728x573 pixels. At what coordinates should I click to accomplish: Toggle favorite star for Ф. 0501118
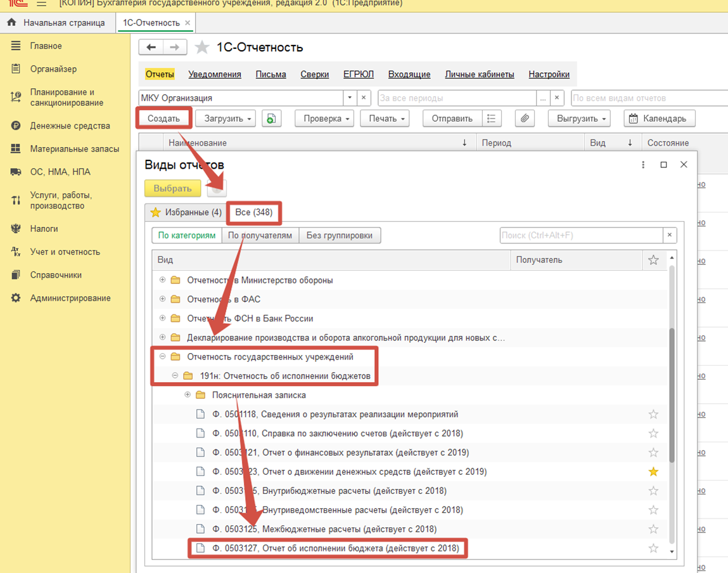coord(653,414)
